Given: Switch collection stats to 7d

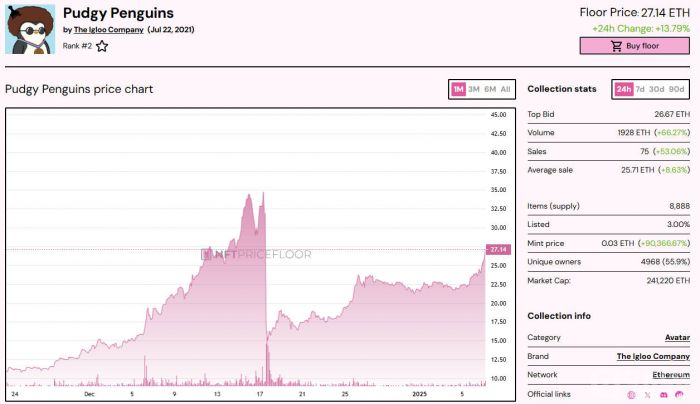Looking at the screenshot, I should 640,89.
